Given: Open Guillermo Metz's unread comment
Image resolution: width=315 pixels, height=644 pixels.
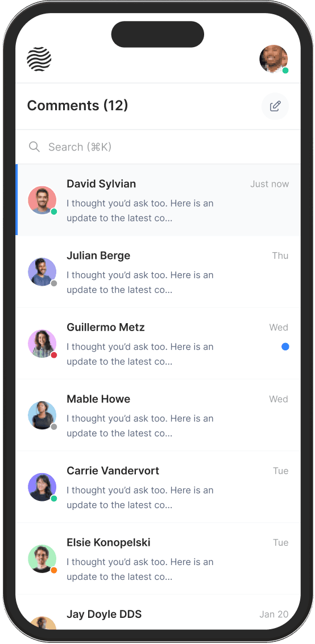Looking at the screenshot, I should pyautogui.click(x=158, y=344).
